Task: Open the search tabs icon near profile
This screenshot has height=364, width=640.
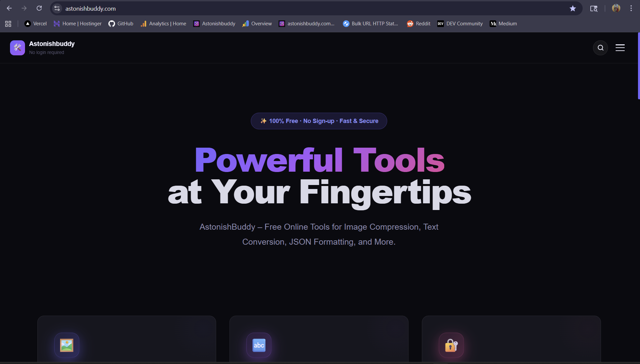Action: click(594, 9)
